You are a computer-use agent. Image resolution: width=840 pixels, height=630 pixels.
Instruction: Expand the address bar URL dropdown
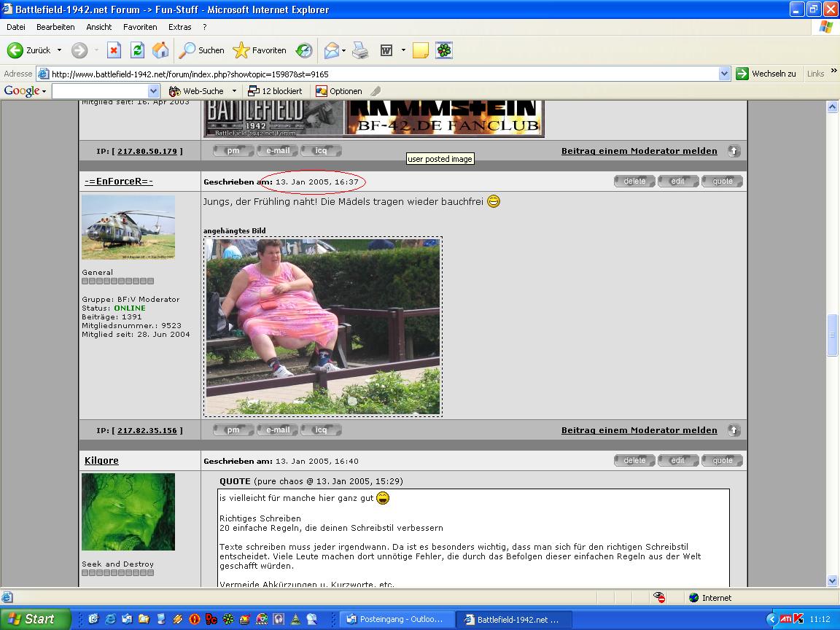[724, 74]
